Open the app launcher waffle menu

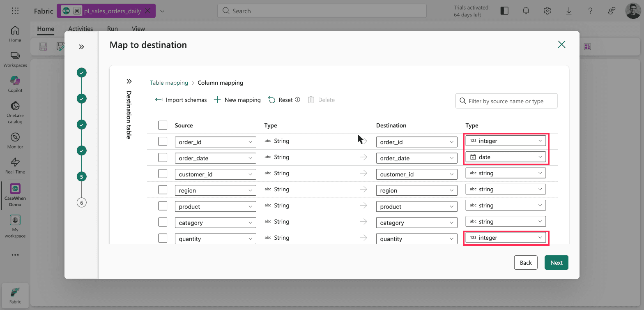(15, 11)
